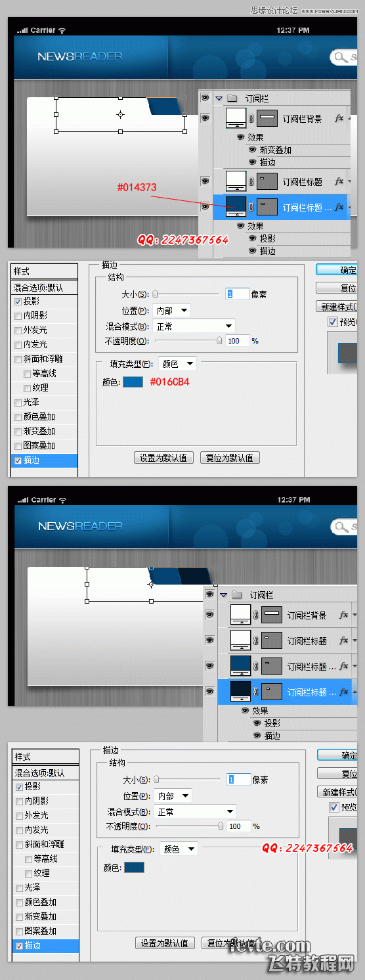Image resolution: width=365 pixels, height=980 pixels.
Task: Click the link icon on the selected dark navy layer, lower panel
Action: (255, 692)
